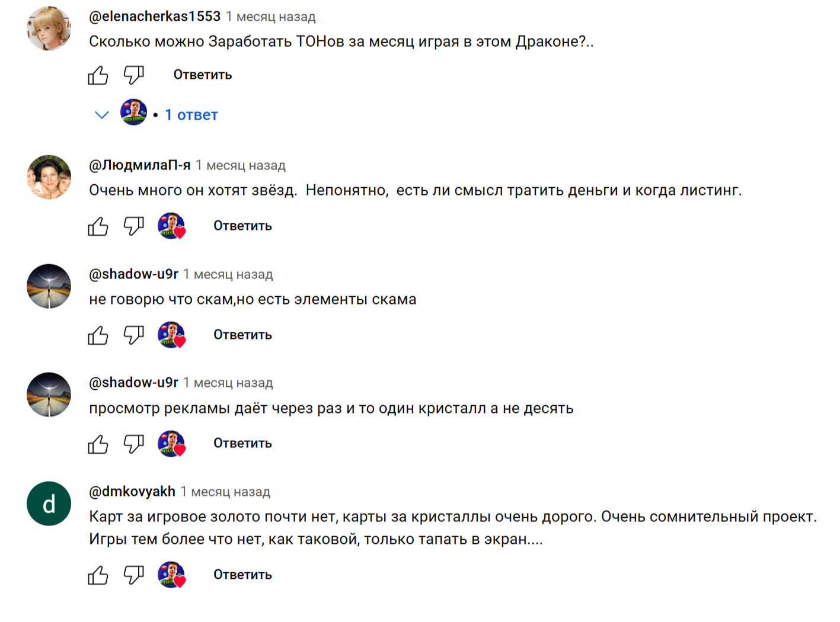
Task: Like the comment 'не говорю что скам'
Action: point(98,335)
